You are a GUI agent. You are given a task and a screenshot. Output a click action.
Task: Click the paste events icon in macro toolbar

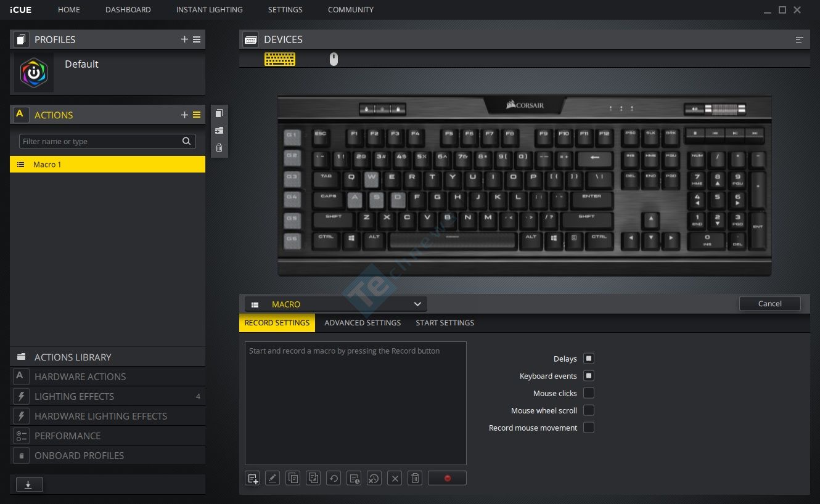(x=313, y=478)
